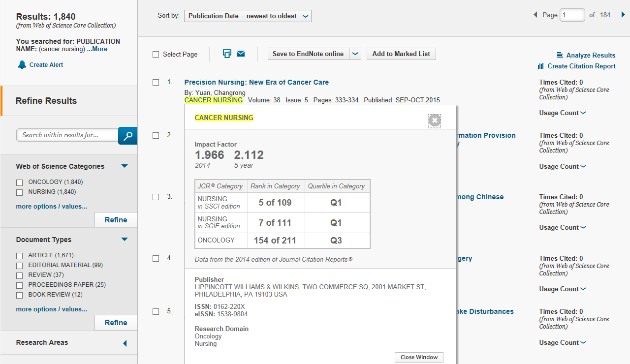This screenshot has height=364, width=630.
Task: Close the Cancer Nursing popup with X icon
Action: (435, 121)
